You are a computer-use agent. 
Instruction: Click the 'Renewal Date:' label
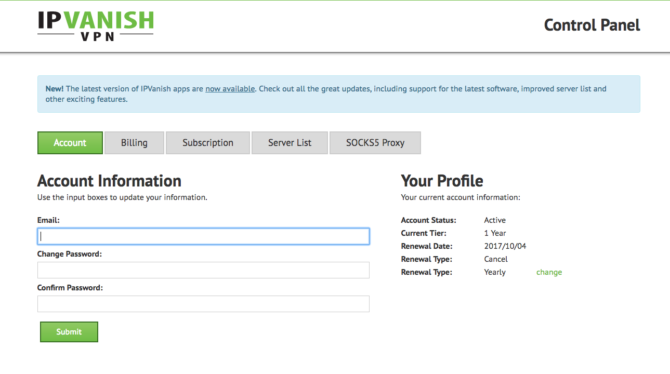point(426,246)
